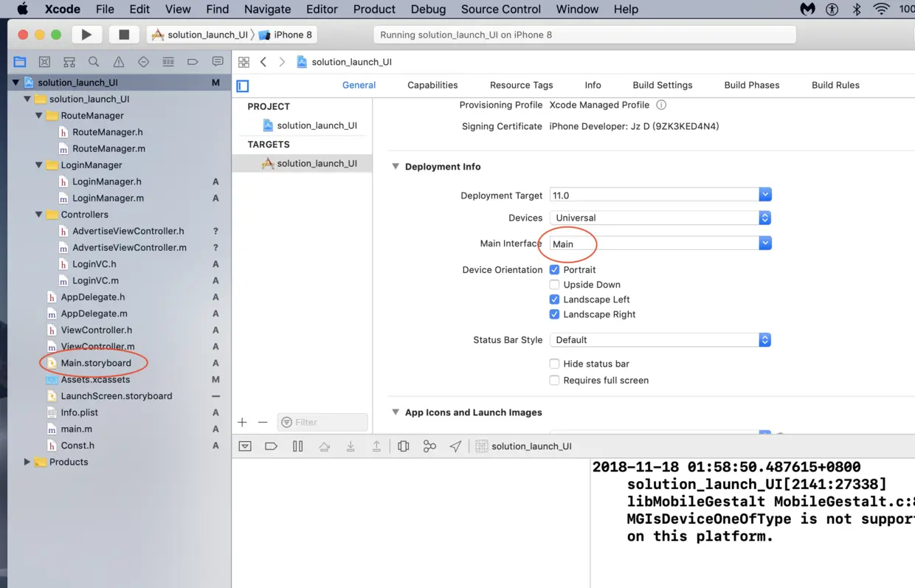Switch to the Capabilities tab

[432, 86]
